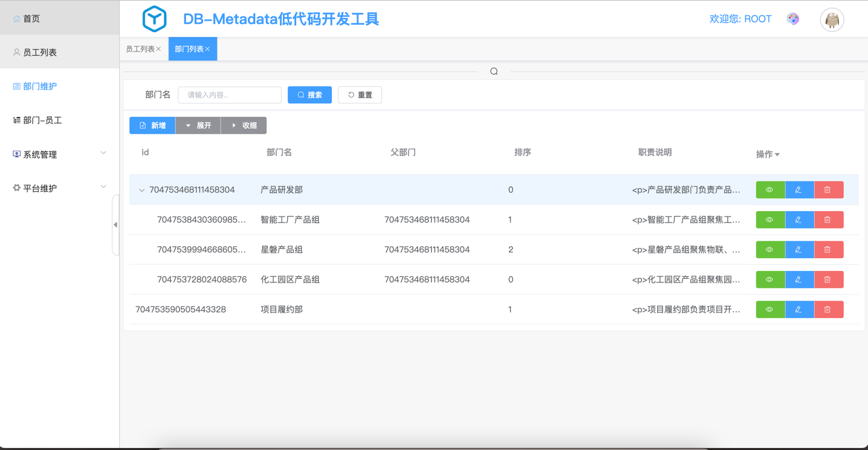Delete the 化工园区产品组 row

click(x=828, y=279)
